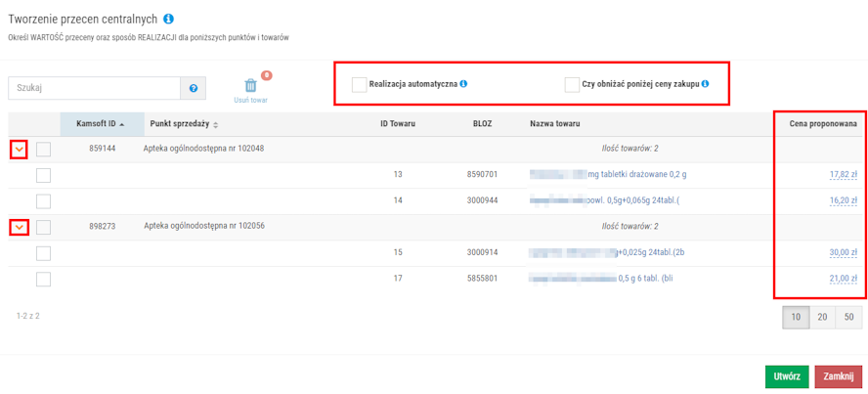This screenshot has width=868, height=394.
Task: Click the info icon beside the page title
Action: (x=169, y=19)
